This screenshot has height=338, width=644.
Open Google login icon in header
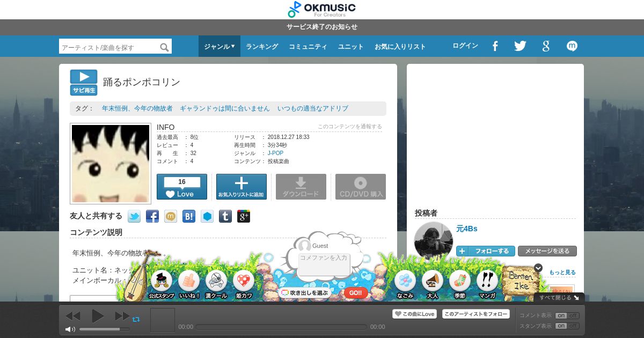pyautogui.click(x=546, y=46)
